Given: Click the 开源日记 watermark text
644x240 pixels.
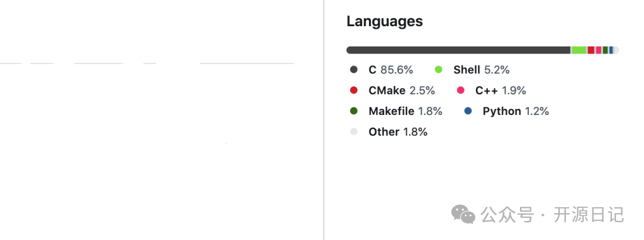Looking at the screenshot, I should [x=589, y=214].
